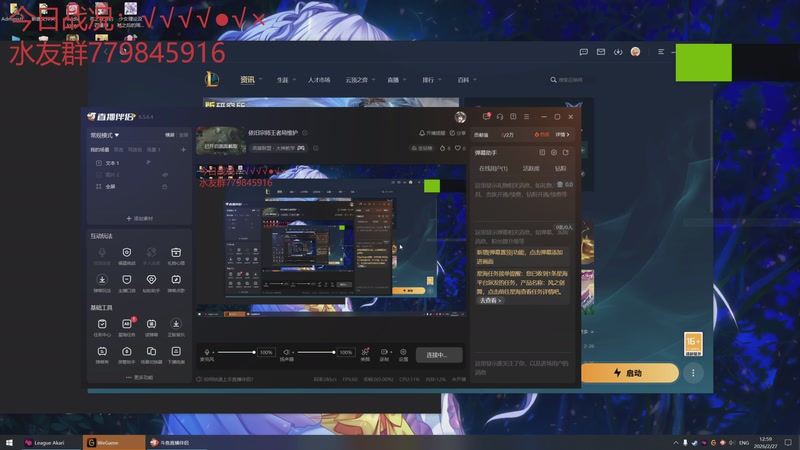Switch to WeGame in the taskbar
This screenshot has height=450, width=800.
click(x=114, y=442)
